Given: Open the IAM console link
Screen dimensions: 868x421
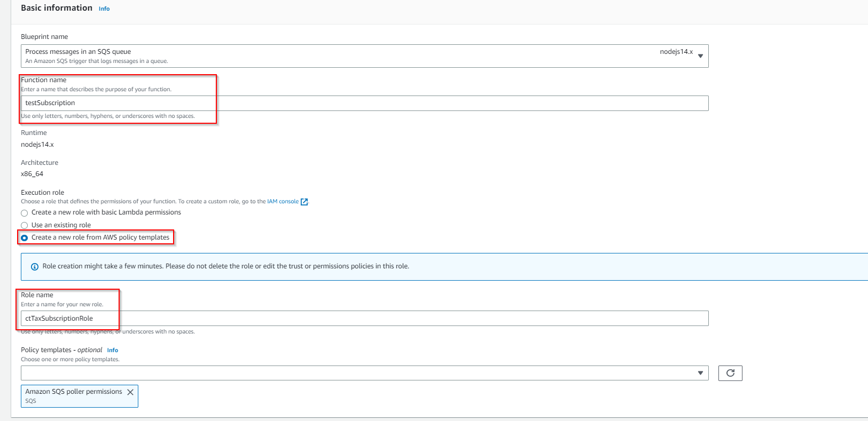Looking at the screenshot, I should click(x=283, y=201).
